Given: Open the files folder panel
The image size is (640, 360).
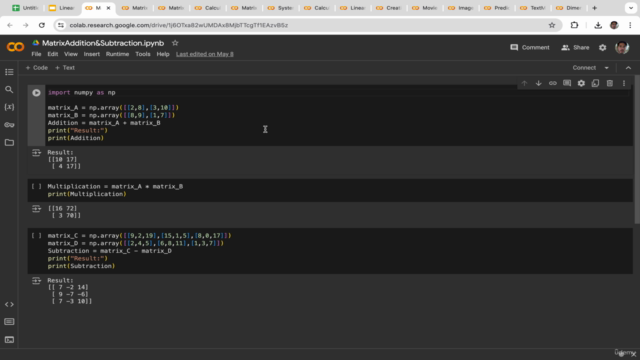Looking at the screenshot, I should coord(9,142).
